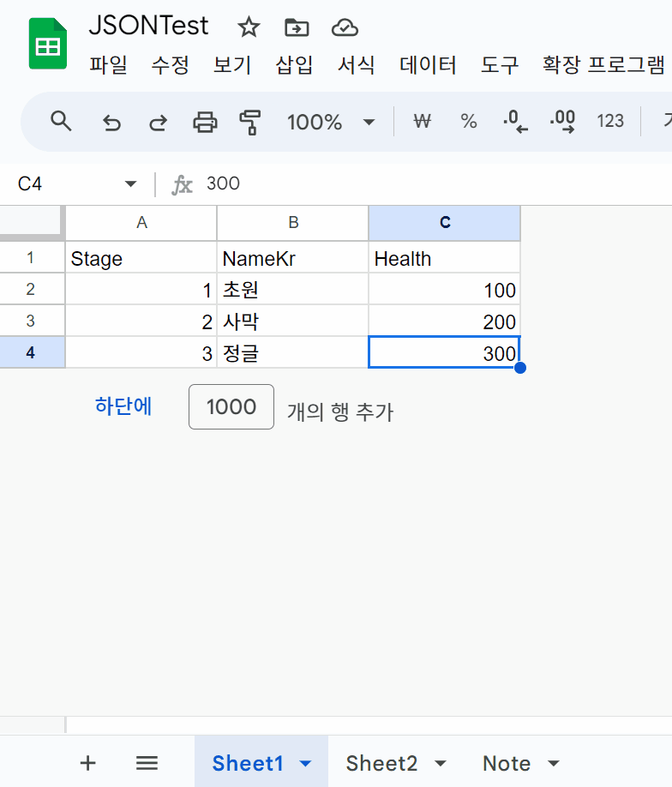Select the Health header cell
Viewport: 672px width, 787px height.
coord(445,258)
